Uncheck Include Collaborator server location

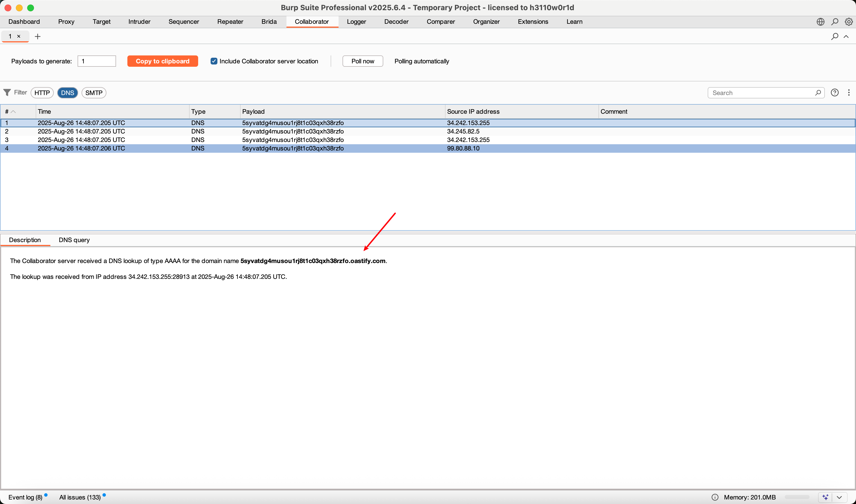[x=214, y=61]
